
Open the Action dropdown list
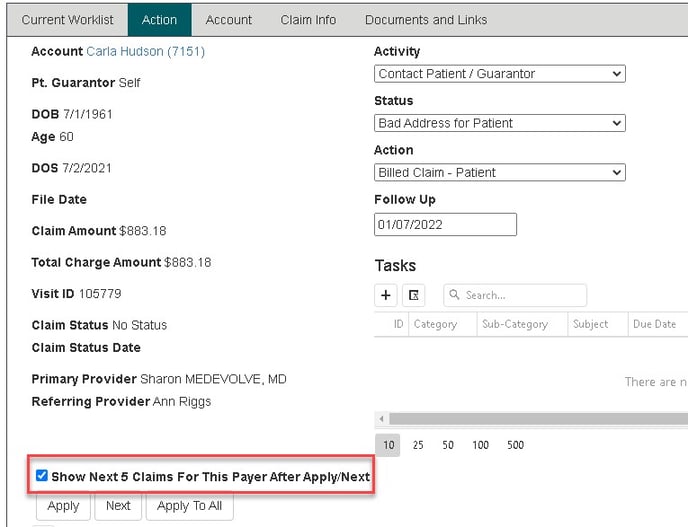click(499, 172)
